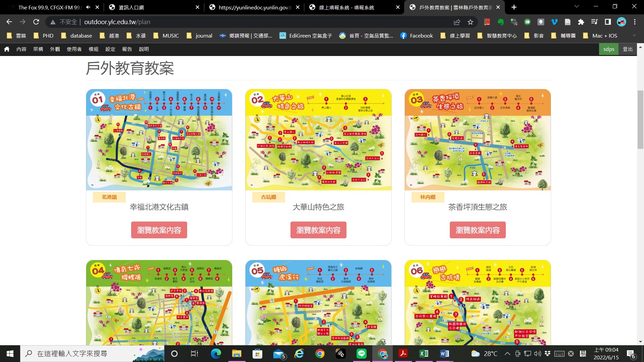The width and height of the screenshot is (644, 362).
Task: Reload the page with refresh icon
Action: tap(36, 22)
